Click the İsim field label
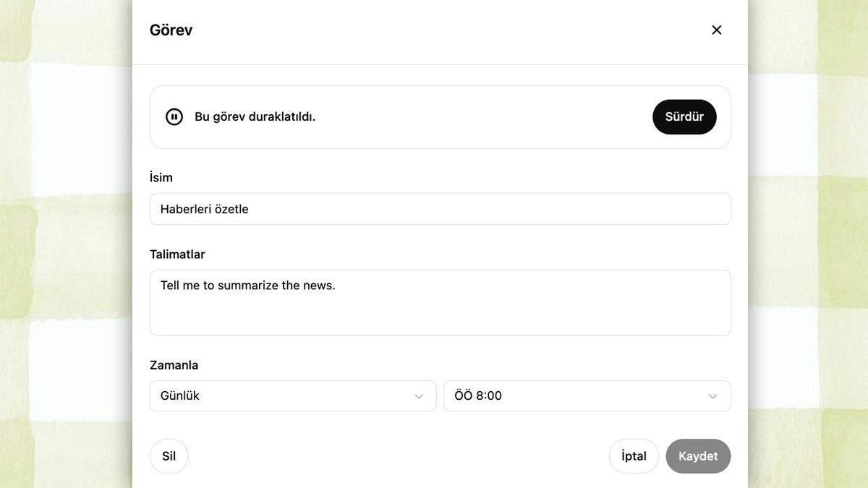This screenshot has height=488, width=868. 161,178
